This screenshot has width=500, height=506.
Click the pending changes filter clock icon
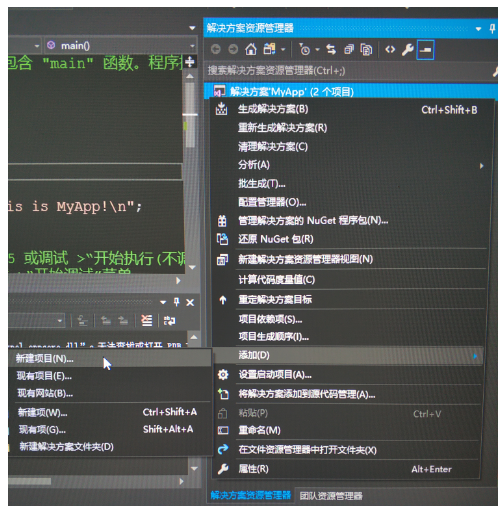pyautogui.click(x=304, y=50)
